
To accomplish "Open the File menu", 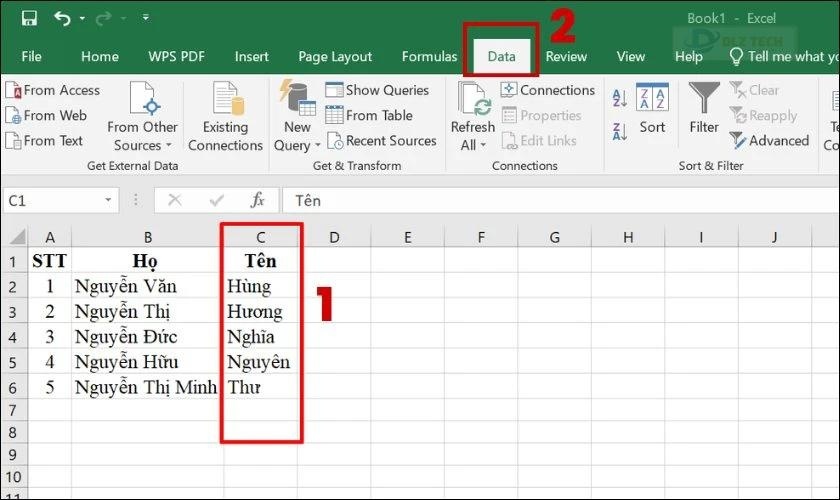I will 31,56.
